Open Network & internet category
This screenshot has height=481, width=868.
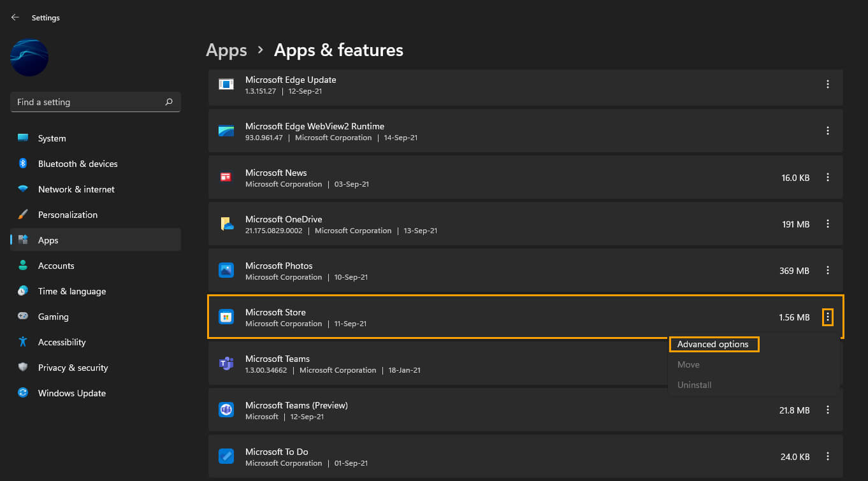click(x=96, y=189)
